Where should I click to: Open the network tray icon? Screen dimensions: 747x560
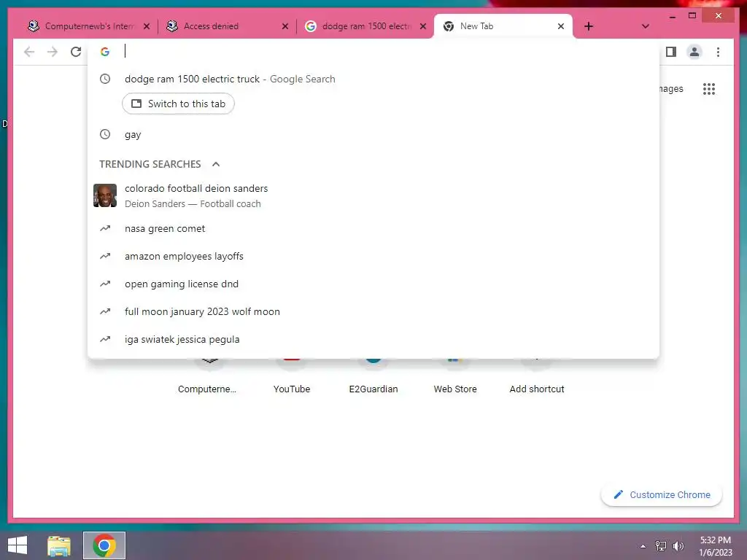click(660, 546)
